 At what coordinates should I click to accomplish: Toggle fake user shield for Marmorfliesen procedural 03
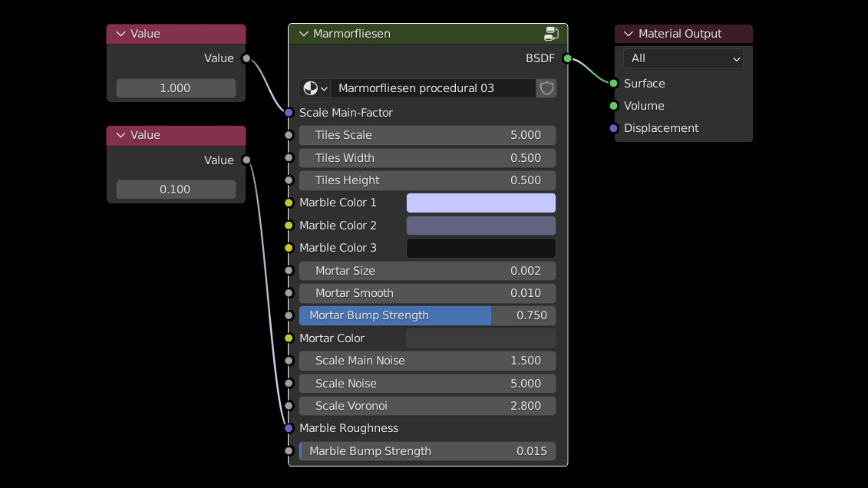[x=546, y=88]
